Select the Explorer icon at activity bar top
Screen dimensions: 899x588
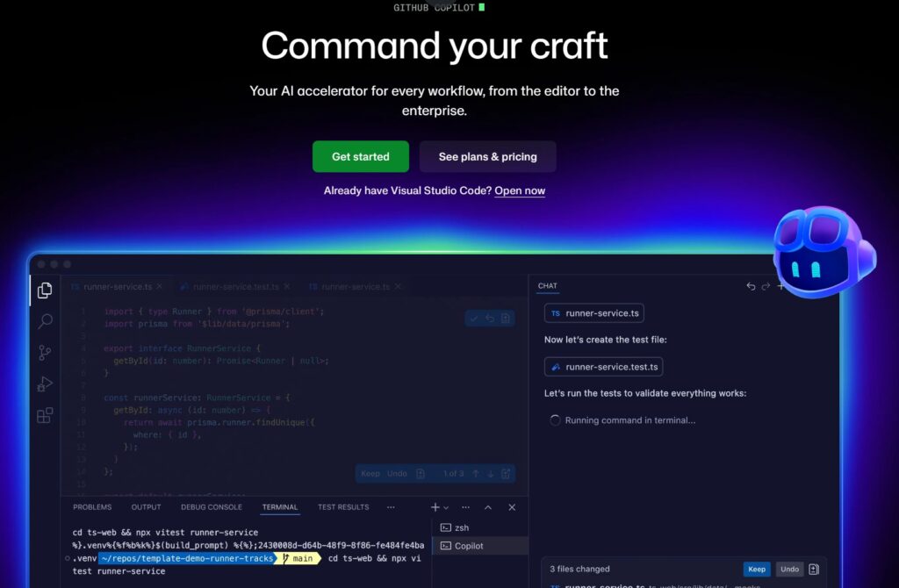click(44, 290)
